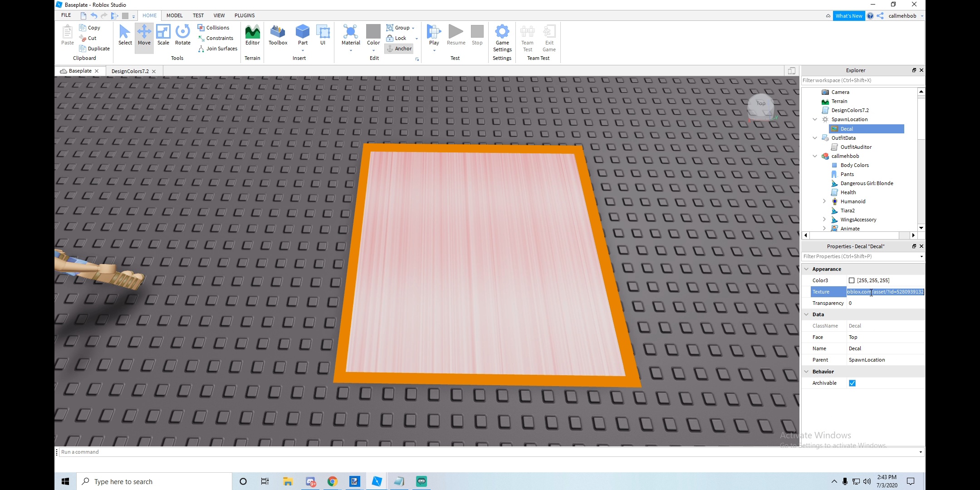Open the HOME ribbon tab

click(149, 15)
